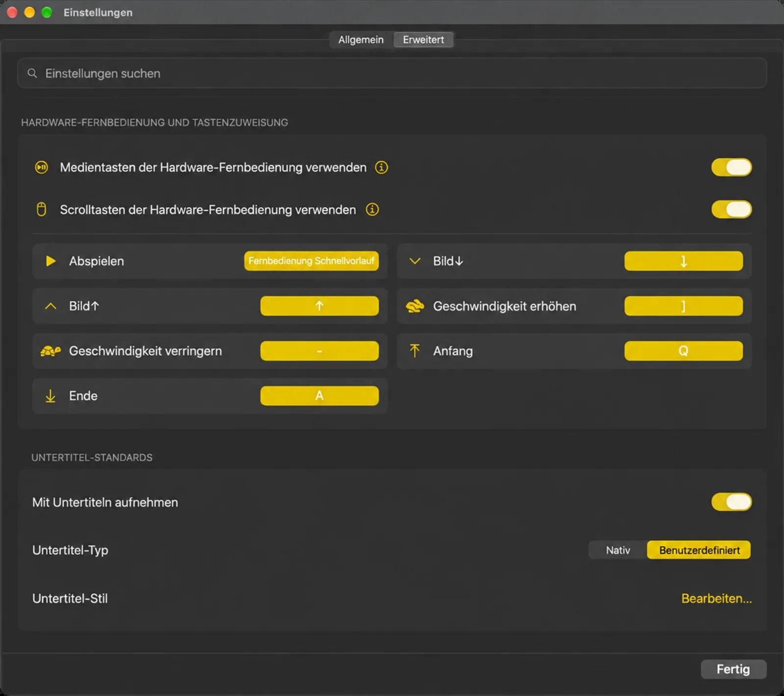Click the Bild↓ chevron down icon
The height and width of the screenshot is (696, 784).
[415, 261]
